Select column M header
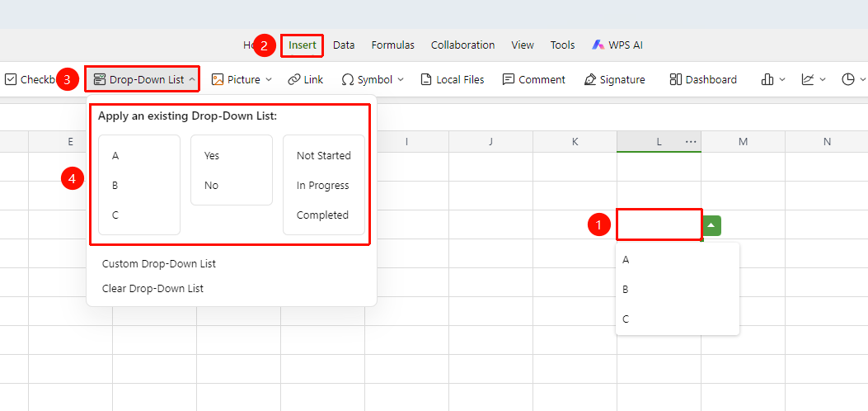Image resolution: width=868 pixels, height=411 pixels. click(x=743, y=142)
